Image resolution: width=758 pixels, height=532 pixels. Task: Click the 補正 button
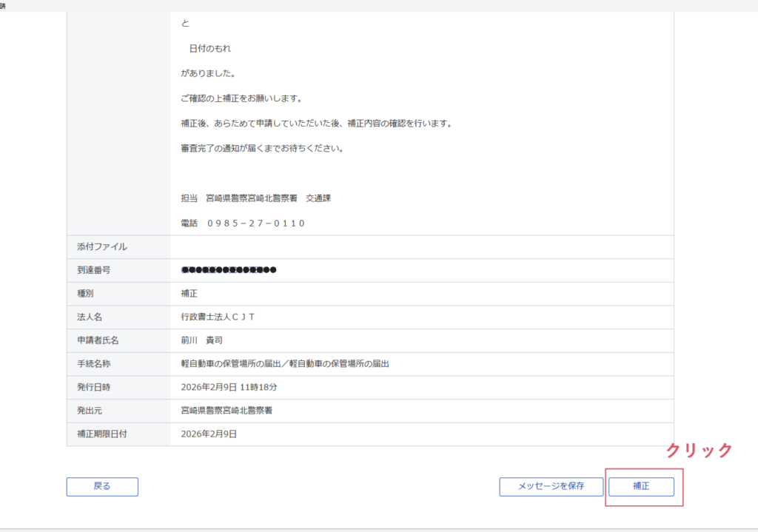click(x=641, y=486)
